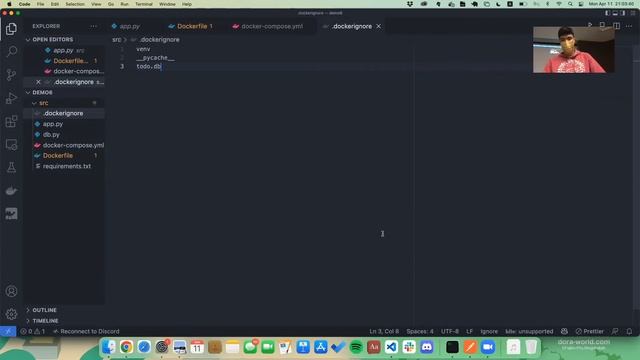
Task: Open the notifications bell in status bar
Action: pyautogui.click(x=629, y=331)
